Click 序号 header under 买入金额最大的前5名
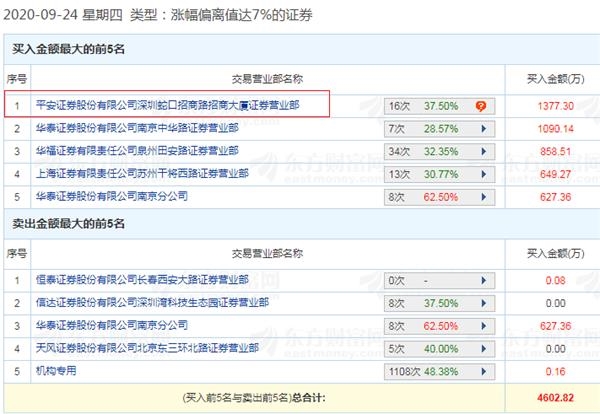The width and height of the screenshot is (600, 414). (16, 79)
